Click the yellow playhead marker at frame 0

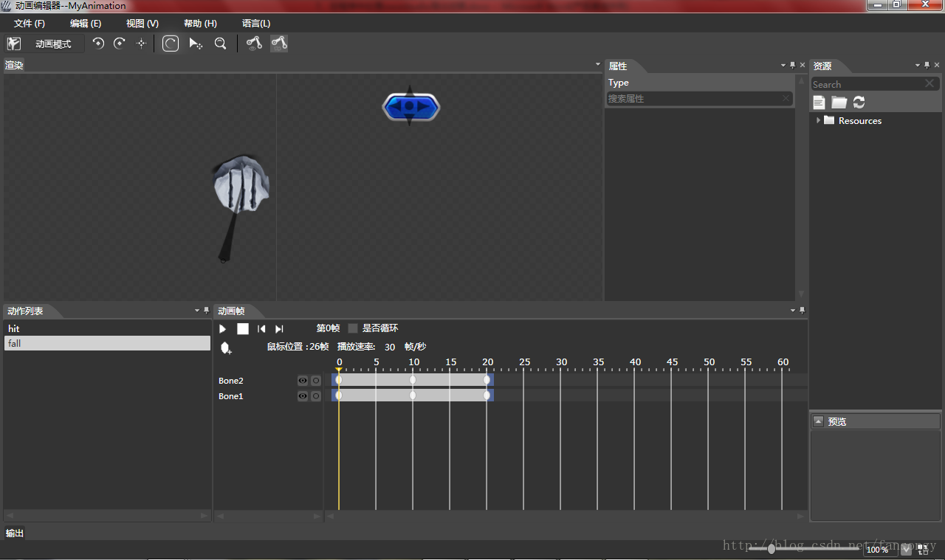[339, 370]
